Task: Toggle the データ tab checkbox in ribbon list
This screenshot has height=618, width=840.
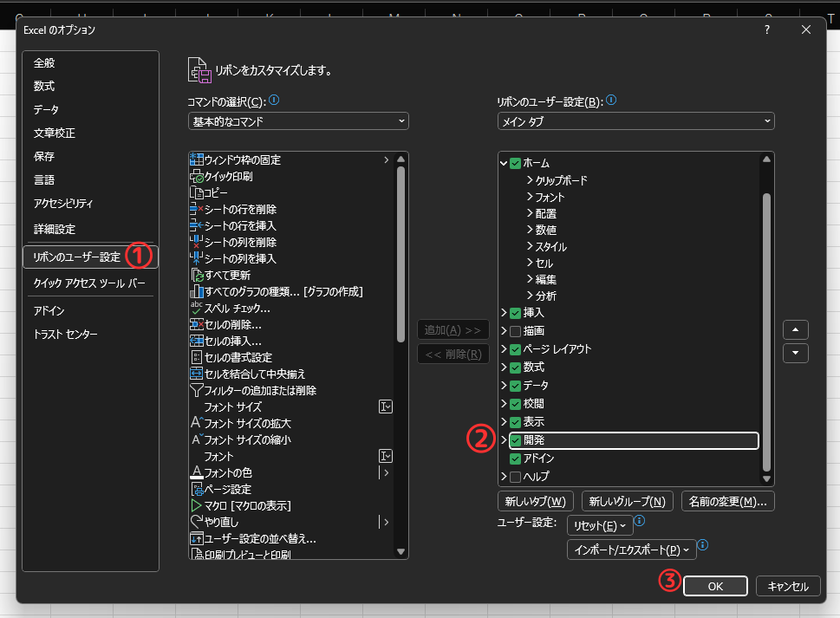Action: pos(516,386)
